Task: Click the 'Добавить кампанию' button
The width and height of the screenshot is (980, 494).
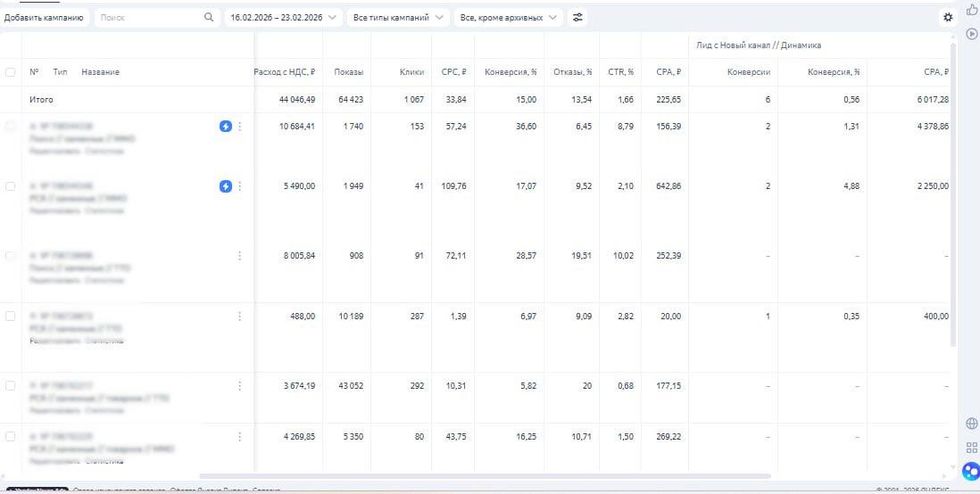Action: pos(45,17)
